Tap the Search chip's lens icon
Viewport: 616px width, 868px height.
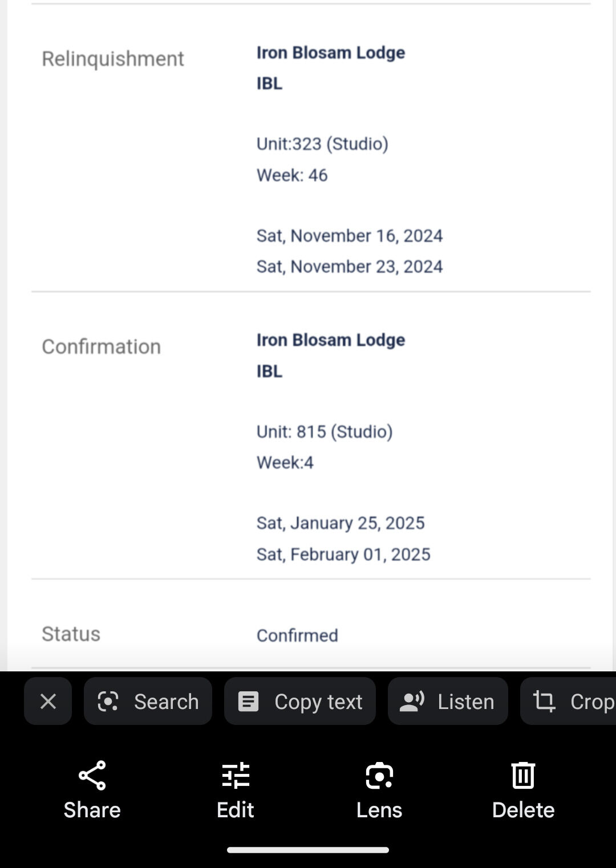click(x=108, y=701)
